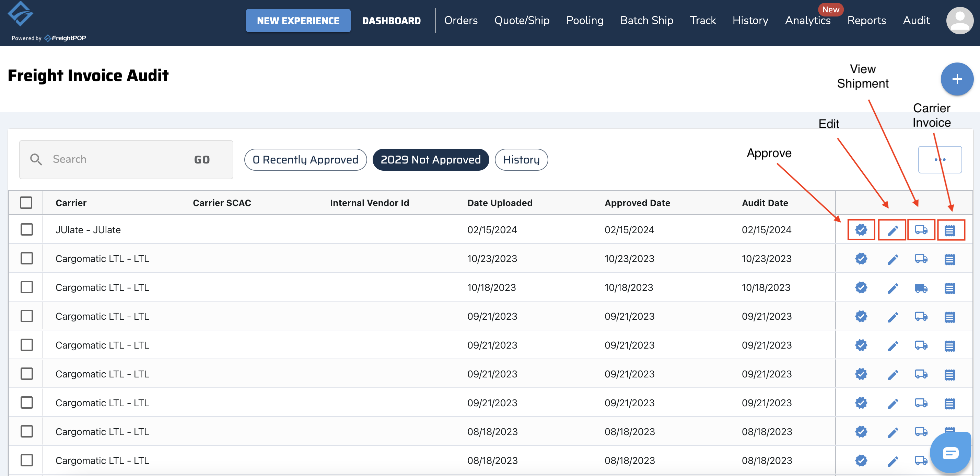Sort by Carrier column header
The width and height of the screenshot is (980, 476).
click(x=71, y=203)
